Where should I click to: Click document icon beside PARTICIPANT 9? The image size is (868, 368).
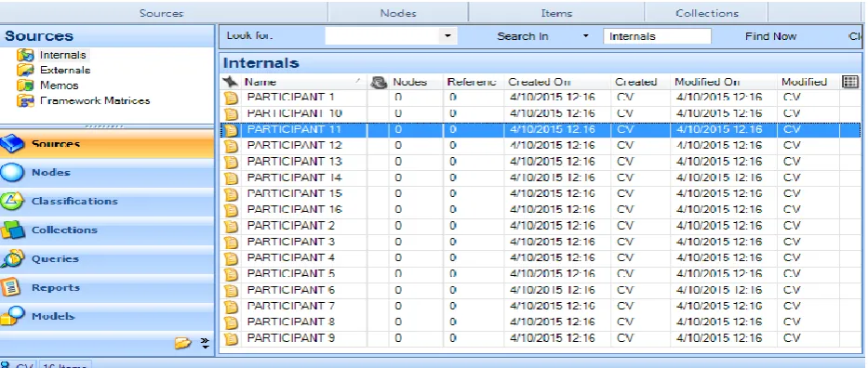[x=231, y=338]
